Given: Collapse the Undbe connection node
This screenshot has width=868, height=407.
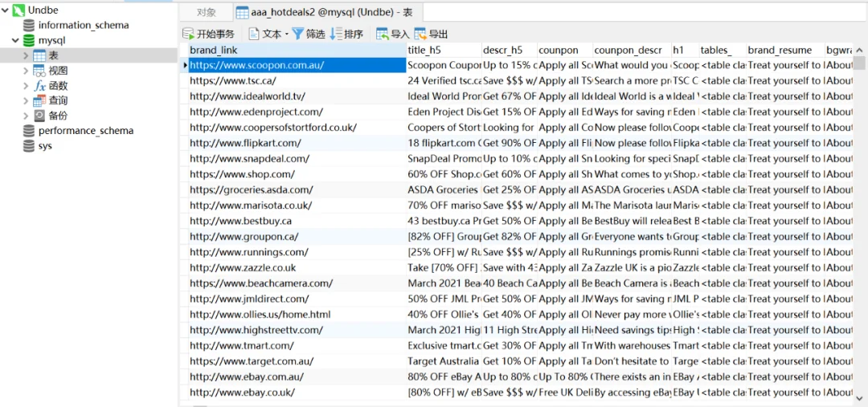Looking at the screenshot, I should click(x=5, y=10).
